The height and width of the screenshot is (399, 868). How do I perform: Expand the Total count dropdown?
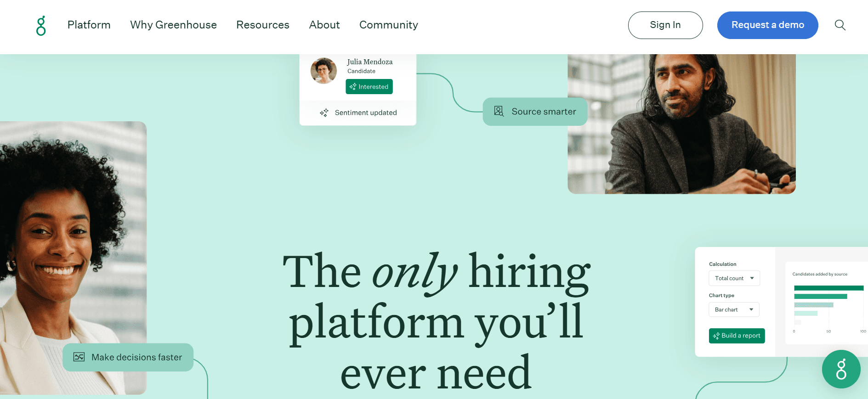(734, 278)
